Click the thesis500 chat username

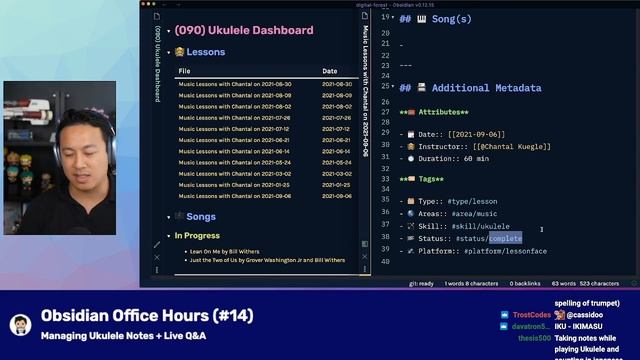(534, 338)
